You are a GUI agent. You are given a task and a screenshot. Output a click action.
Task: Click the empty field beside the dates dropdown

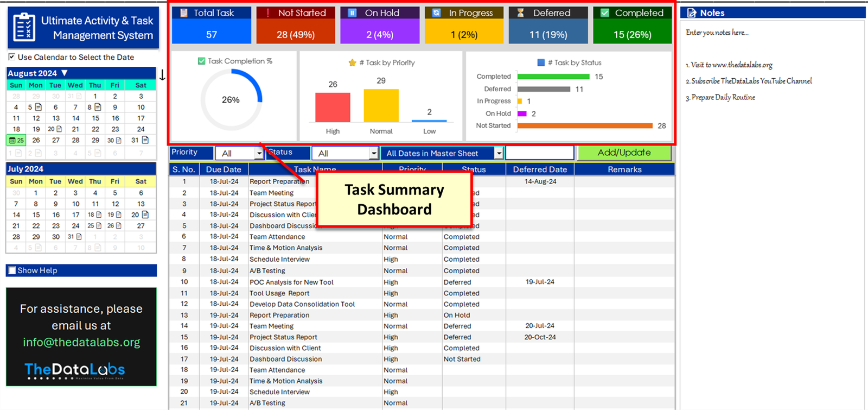click(x=539, y=153)
